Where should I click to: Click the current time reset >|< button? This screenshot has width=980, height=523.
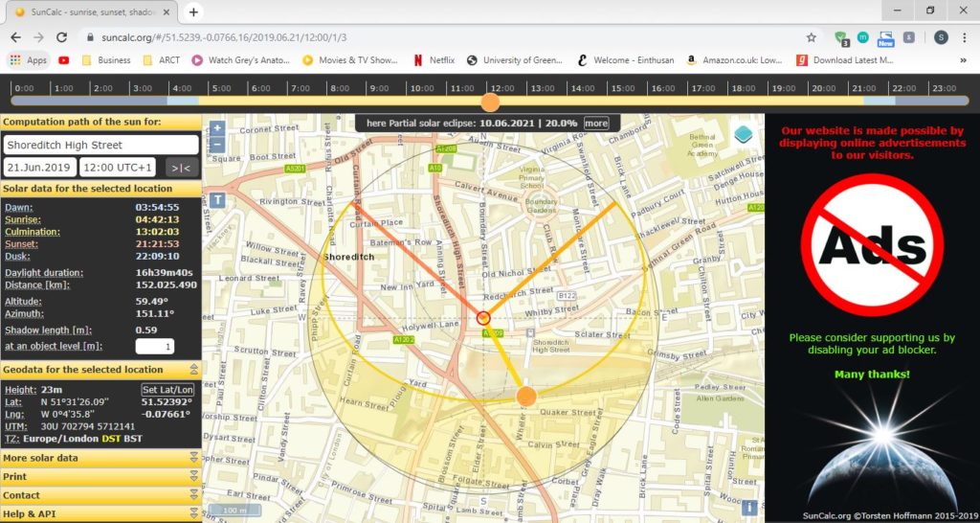182,168
